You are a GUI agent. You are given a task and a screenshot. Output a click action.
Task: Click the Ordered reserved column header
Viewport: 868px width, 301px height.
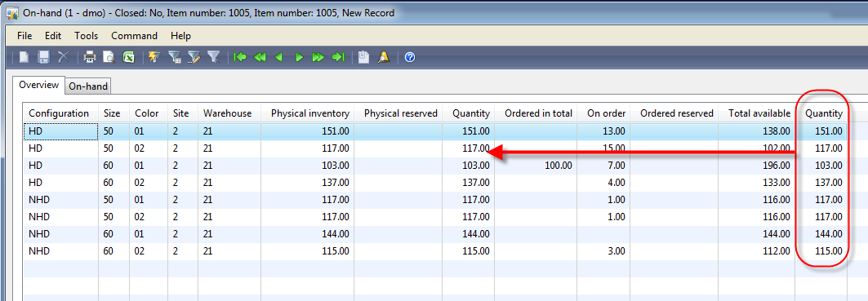tap(674, 113)
